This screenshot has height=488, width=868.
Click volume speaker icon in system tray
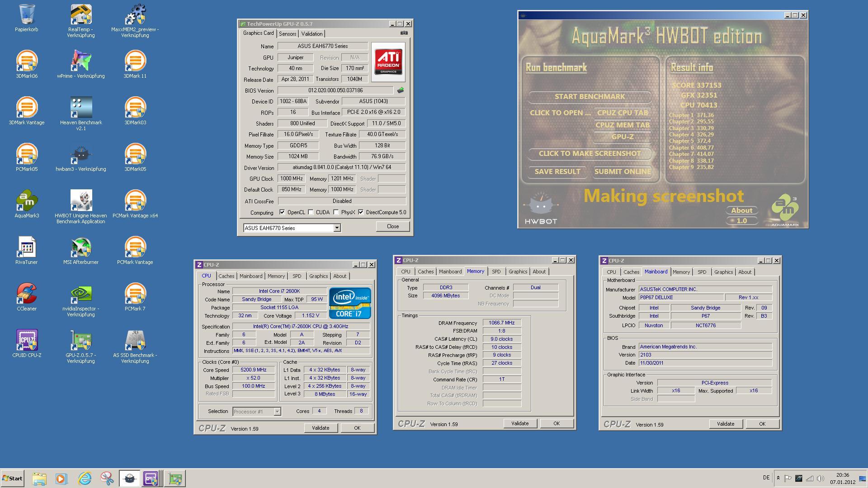[x=820, y=479]
